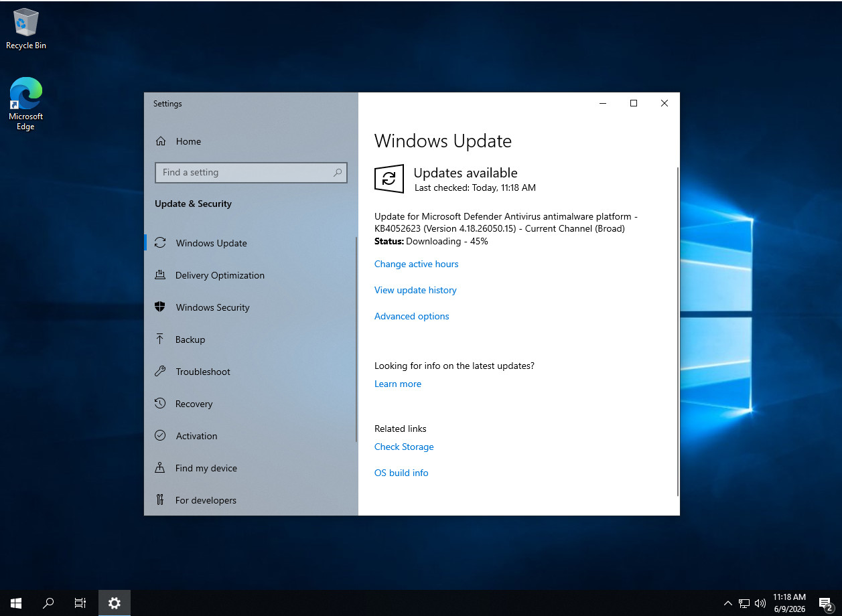The width and height of the screenshot is (842, 616).
Task: Open the Backup settings page
Action: (x=251, y=339)
